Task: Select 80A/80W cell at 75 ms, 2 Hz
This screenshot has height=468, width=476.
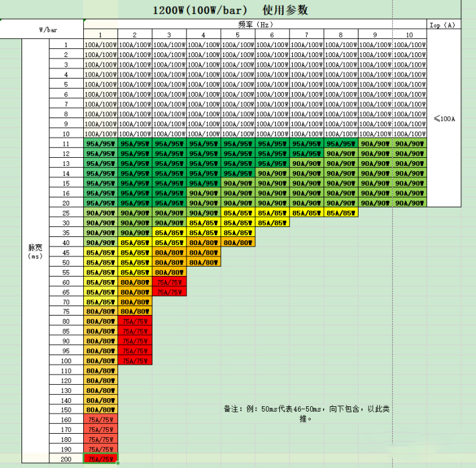Action: [135, 311]
